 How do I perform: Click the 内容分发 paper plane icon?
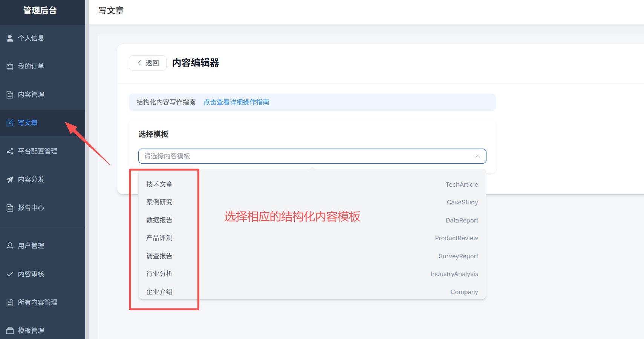pos(10,179)
